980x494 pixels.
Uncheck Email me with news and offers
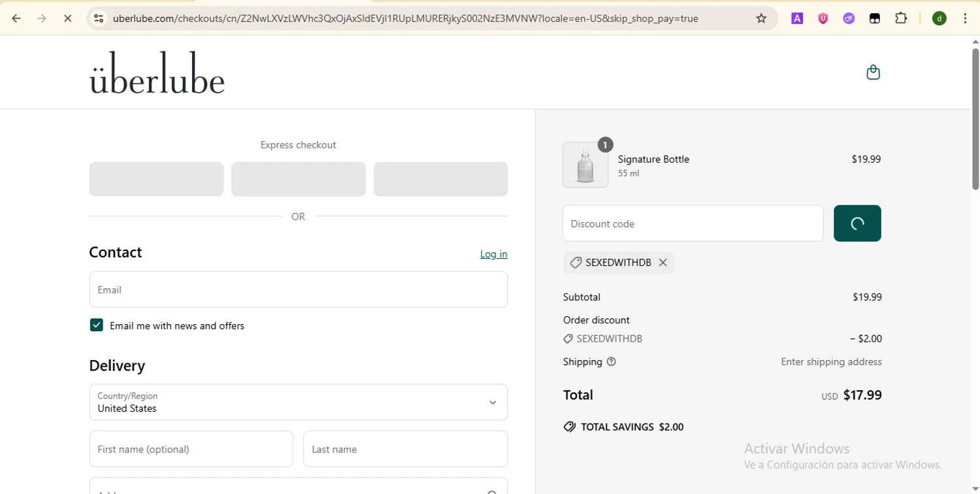pos(97,325)
